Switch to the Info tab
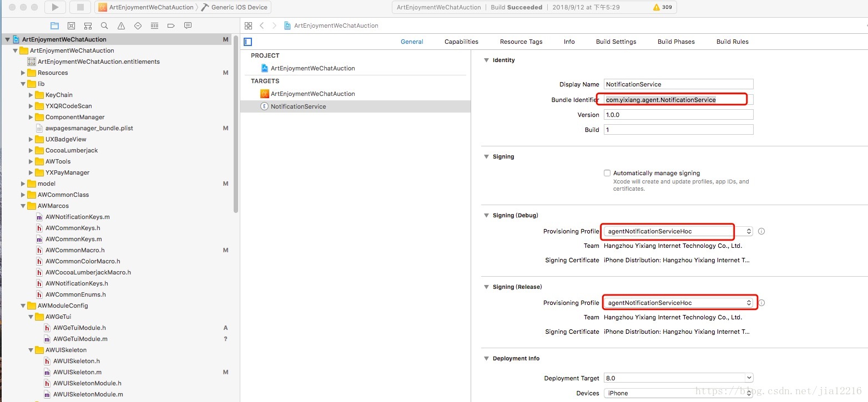868x402 pixels. click(x=569, y=42)
